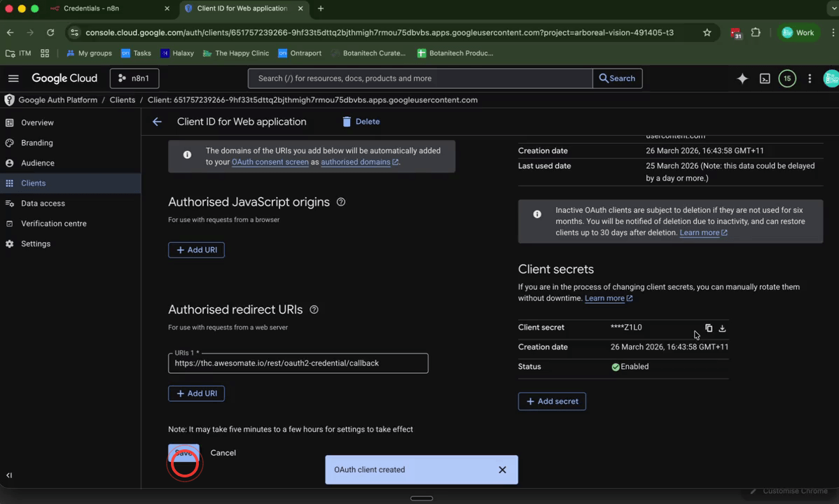This screenshot has width=839, height=504.
Task: Open the Tasks bookmark
Action: point(136,53)
